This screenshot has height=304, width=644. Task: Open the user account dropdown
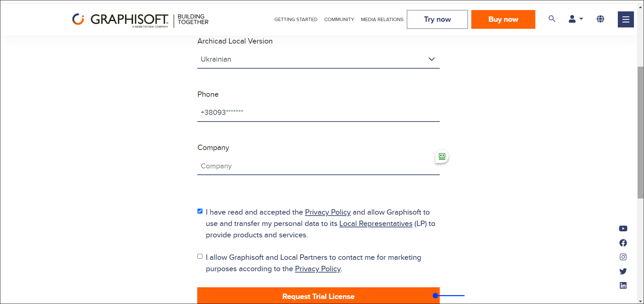point(575,19)
